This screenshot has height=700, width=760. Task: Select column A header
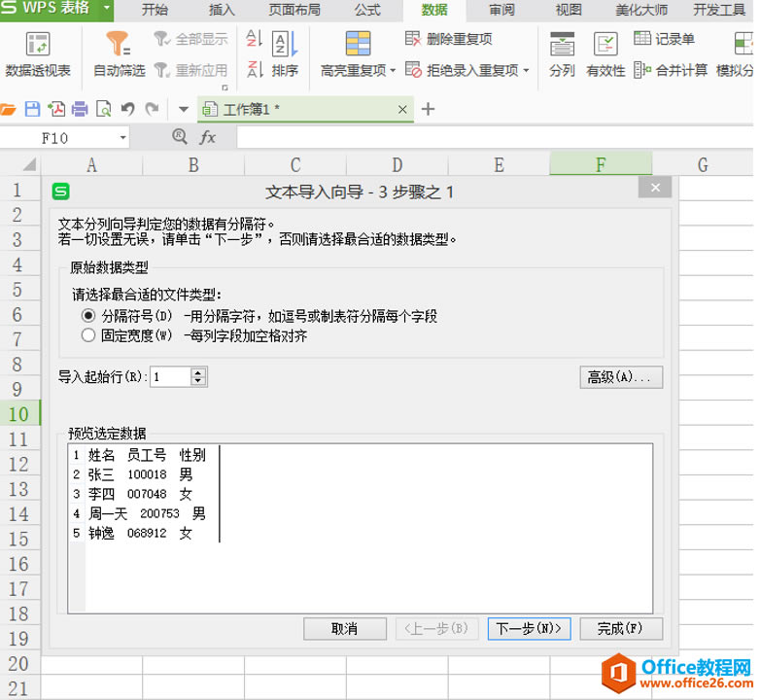point(92,164)
